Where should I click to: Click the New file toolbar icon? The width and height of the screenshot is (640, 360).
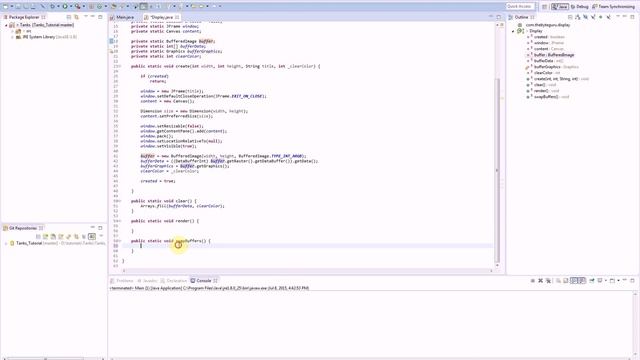coord(5,6)
